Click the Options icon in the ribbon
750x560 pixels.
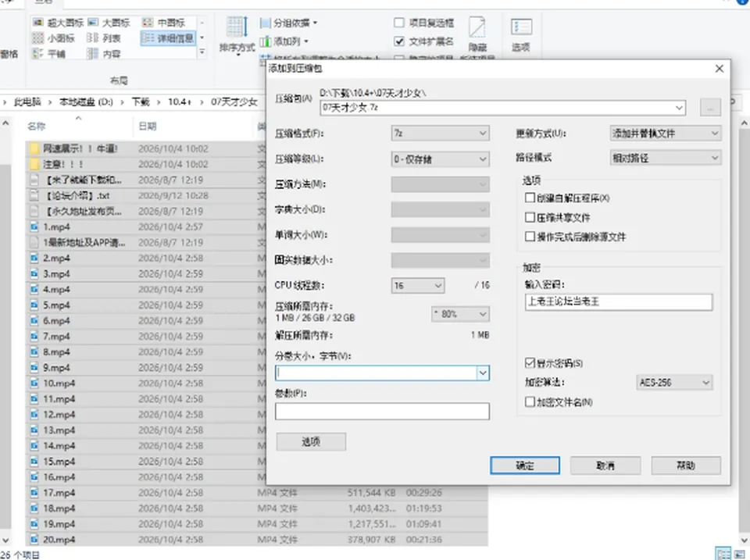(521, 28)
